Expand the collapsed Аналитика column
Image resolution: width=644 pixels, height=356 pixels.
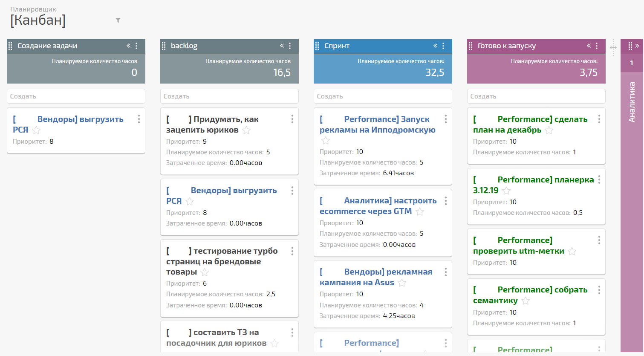[x=637, y=46]
